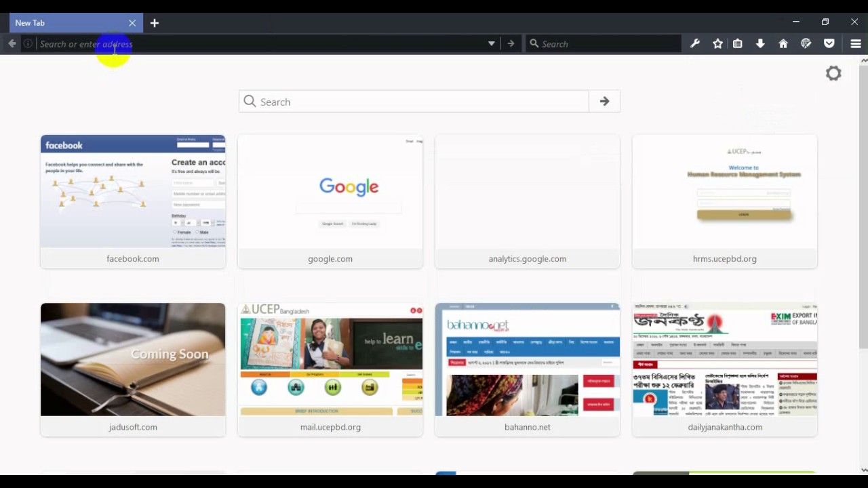Click magnifier icon in toolbar search box

[534, 43]
